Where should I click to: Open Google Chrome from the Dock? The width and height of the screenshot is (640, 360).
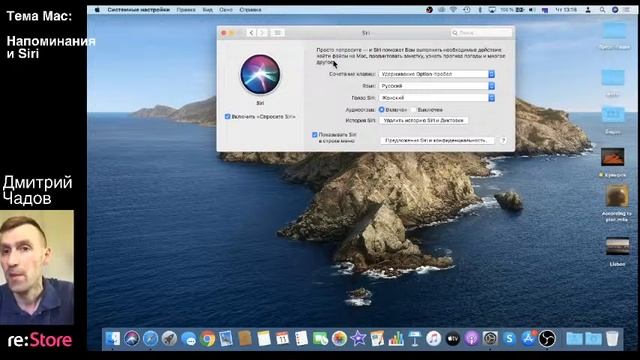pos(207,339)
